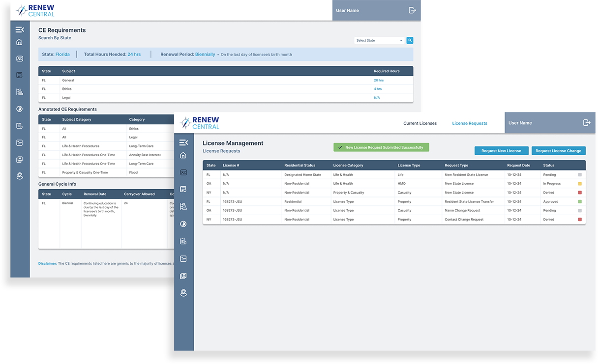
Task: Click Renew Central logo in CE Requirements window
Action: 35,10
